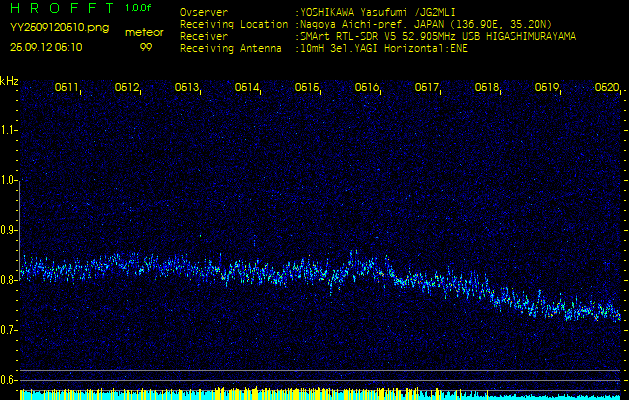Select the 0520 time marker
Screen dimensions: 629x400
tap(606, 88)
